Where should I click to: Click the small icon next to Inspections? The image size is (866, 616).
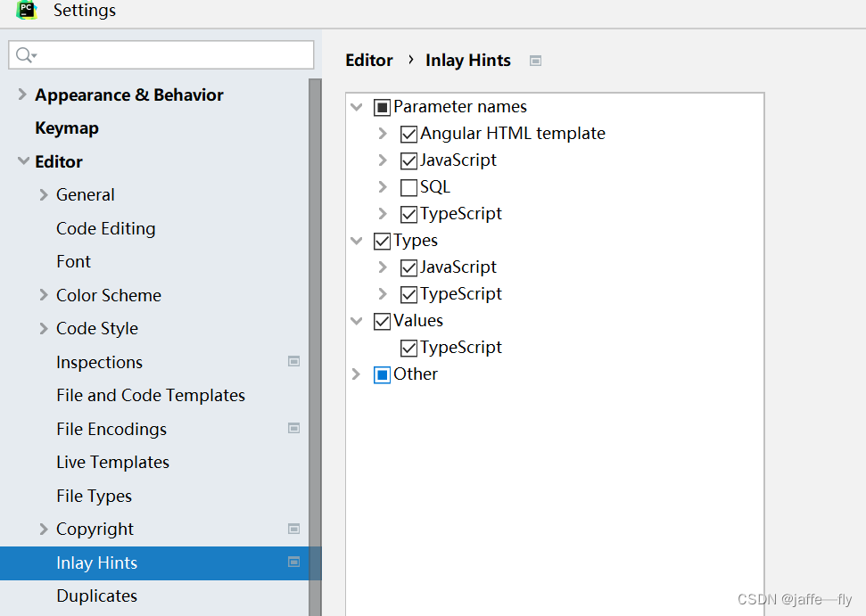293,361
